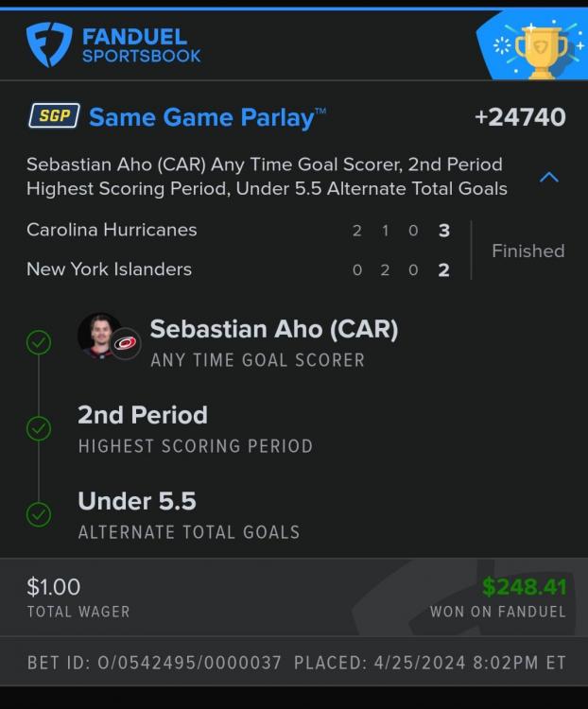588x709 pixels.
Task: Click the green check beside Under 5.5
Action: coord(39,514)
